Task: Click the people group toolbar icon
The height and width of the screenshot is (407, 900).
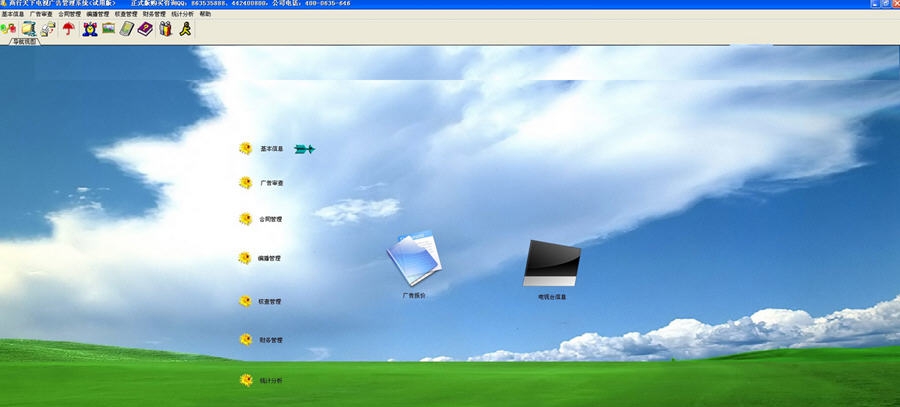Action: pyautogui.click(x=165, y=29)
